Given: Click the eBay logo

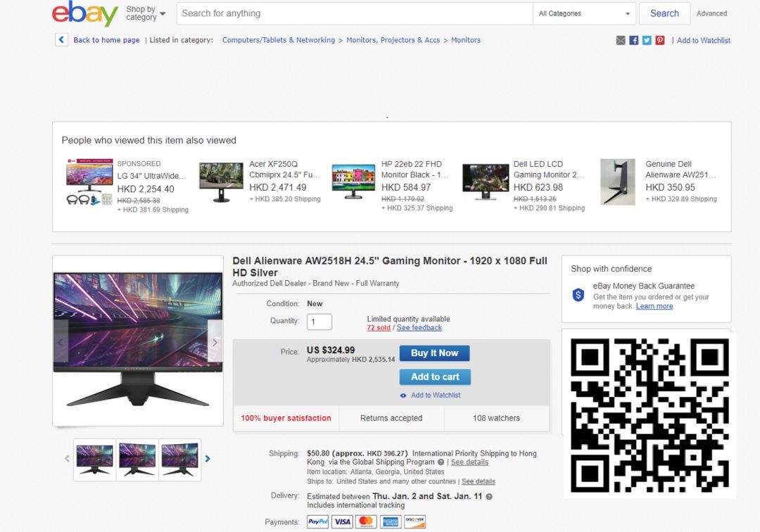Looking at the screenshot, I should coord(84,14).
